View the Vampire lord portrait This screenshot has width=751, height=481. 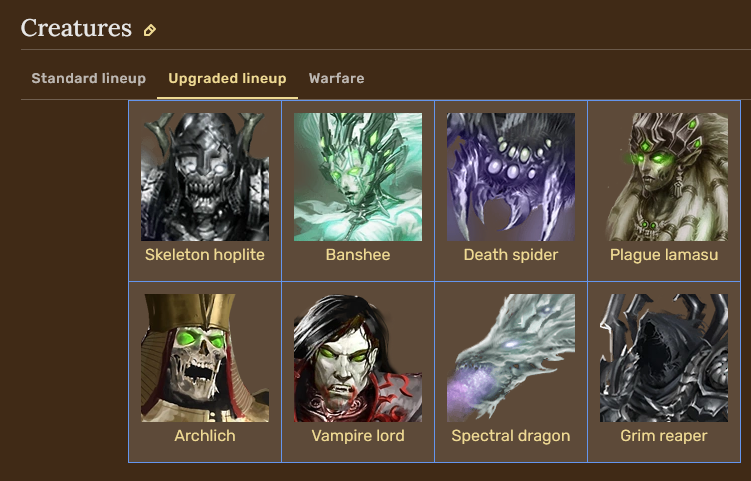(x=358, y=358)
